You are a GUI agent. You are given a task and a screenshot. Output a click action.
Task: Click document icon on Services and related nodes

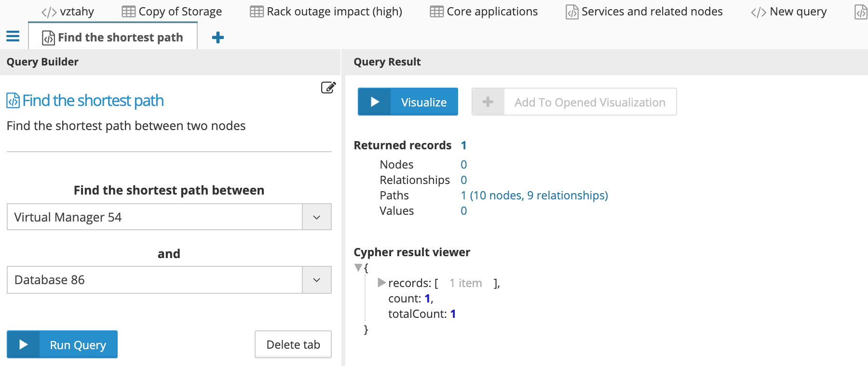(x=572, y=12)
